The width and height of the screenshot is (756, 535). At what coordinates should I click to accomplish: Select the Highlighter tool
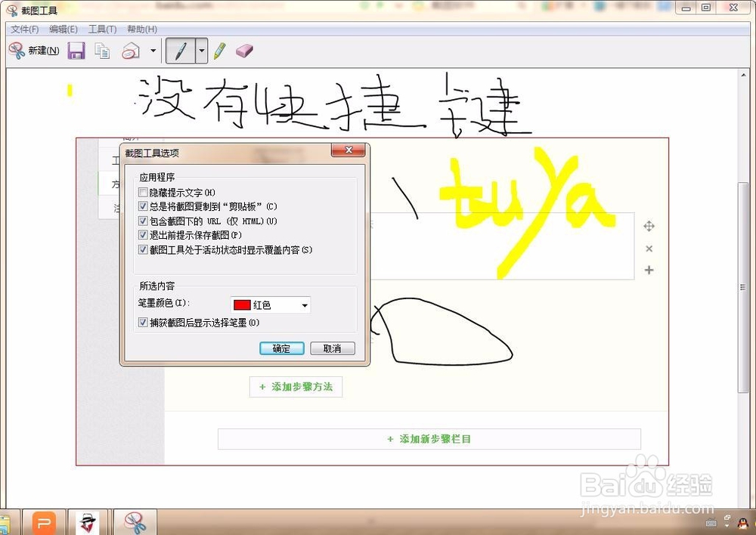pos(219,51)
